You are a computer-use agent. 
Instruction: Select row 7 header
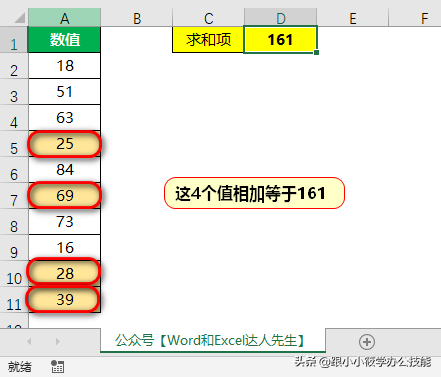[x=14, y=196]
